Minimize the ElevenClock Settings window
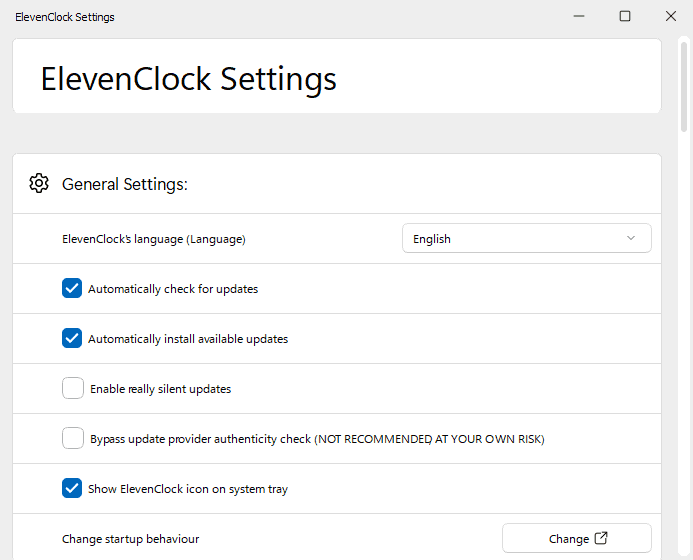This screenshot has height=560, width=693. point(579,16)
